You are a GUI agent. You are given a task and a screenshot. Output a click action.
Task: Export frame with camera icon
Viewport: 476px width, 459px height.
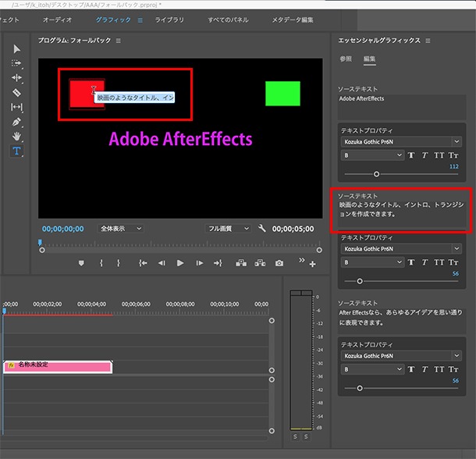coord(279,263)
